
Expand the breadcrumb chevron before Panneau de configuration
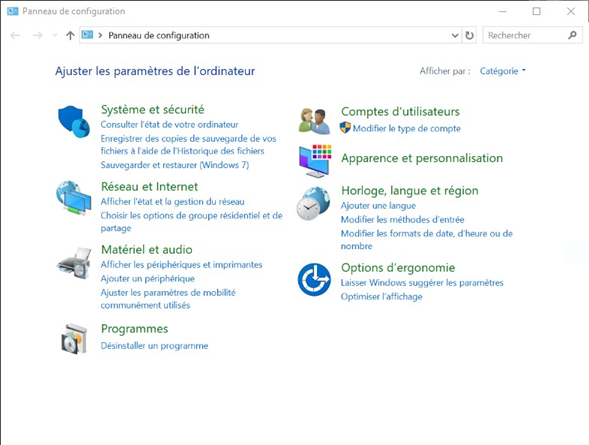pyautogui.click(x=100, y=35)
